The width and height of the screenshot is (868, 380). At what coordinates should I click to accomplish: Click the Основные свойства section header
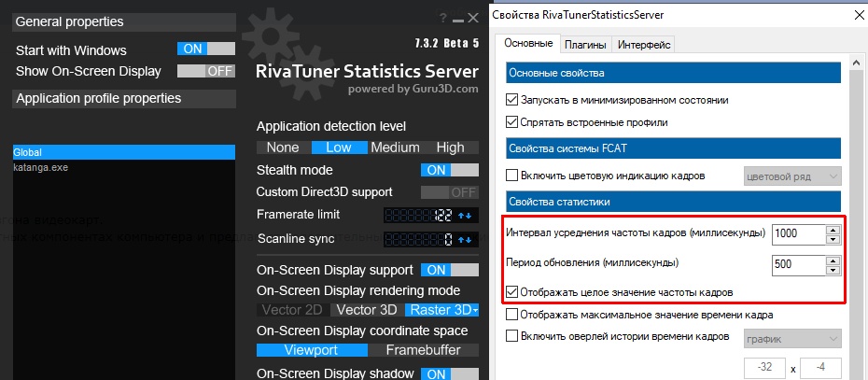pyautogui.click(x=673, y=73)
